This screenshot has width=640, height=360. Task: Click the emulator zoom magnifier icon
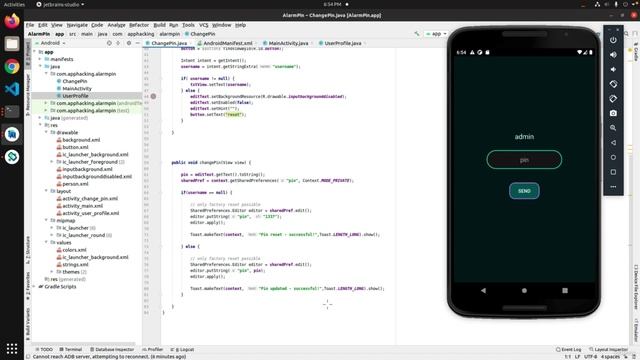coord(613,128)
